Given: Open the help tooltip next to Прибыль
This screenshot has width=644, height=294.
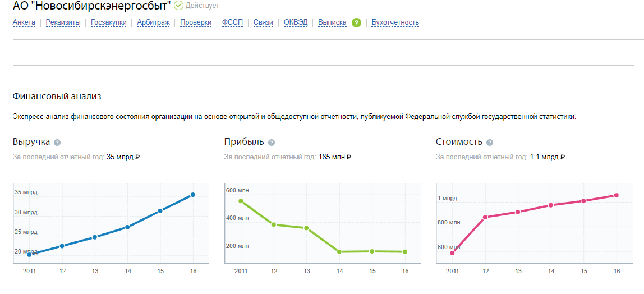Looking at the screenshot, I should coord(272,143).
